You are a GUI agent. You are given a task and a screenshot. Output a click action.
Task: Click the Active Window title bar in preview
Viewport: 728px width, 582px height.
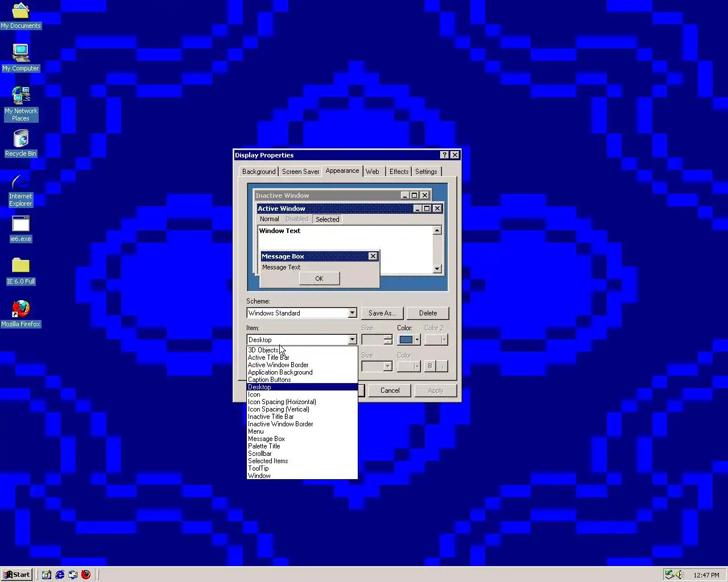pos(350,209)
